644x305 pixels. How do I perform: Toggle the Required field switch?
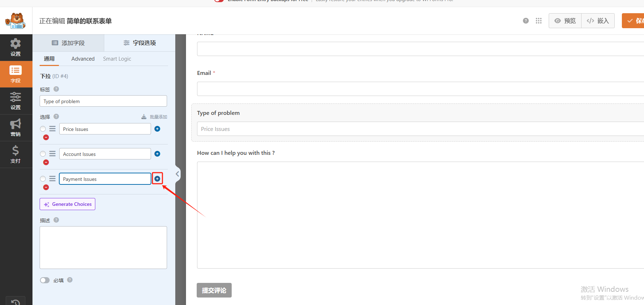(45, 280)
